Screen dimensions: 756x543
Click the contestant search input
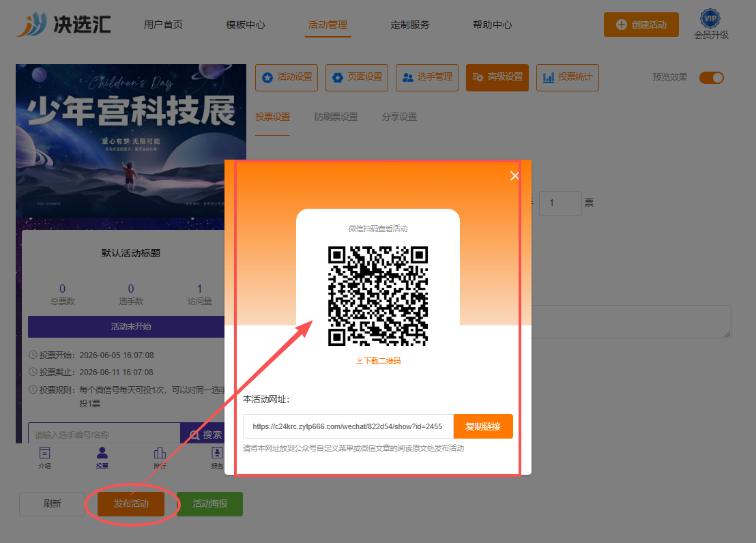(104, 435)
